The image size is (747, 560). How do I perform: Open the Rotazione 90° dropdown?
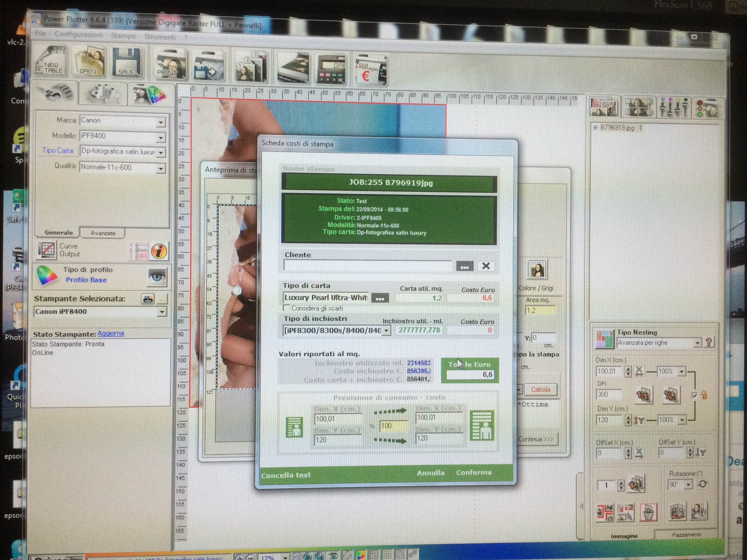tap(688, 485)
